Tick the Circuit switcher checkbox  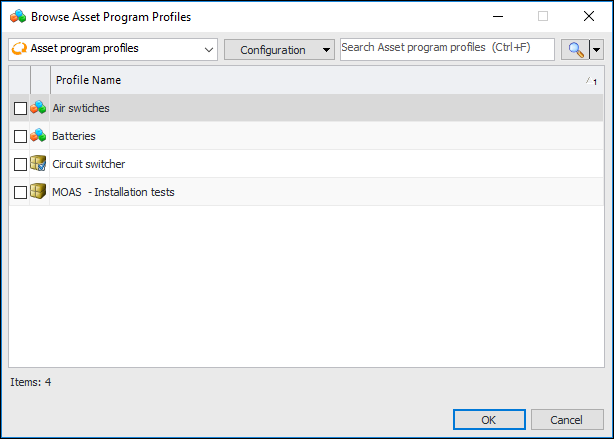[21, 164]
